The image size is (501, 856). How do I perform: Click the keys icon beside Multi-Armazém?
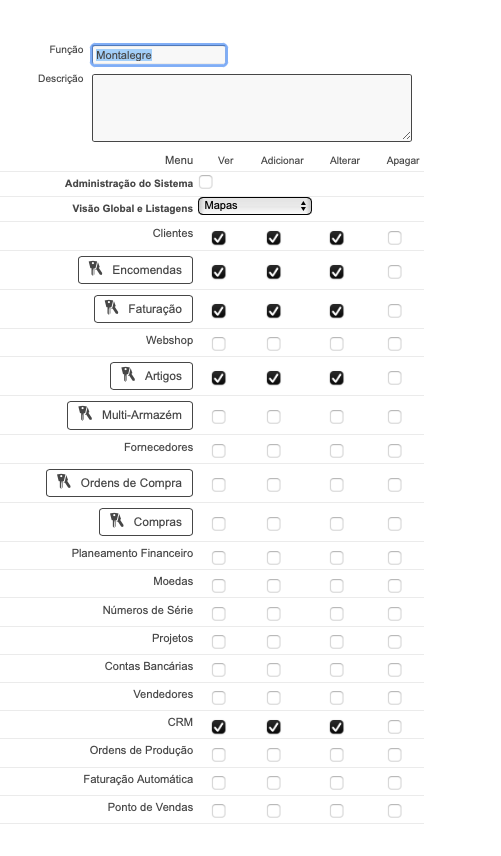pos(85,413)
